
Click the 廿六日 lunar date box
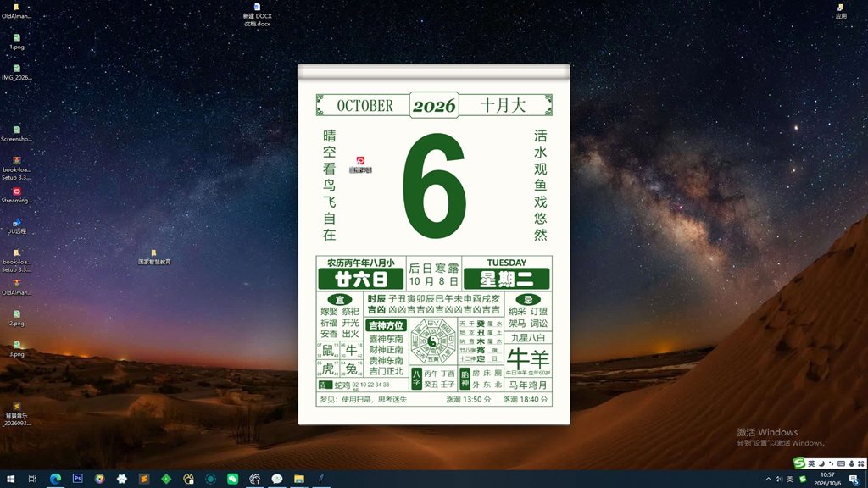(361, 279)
